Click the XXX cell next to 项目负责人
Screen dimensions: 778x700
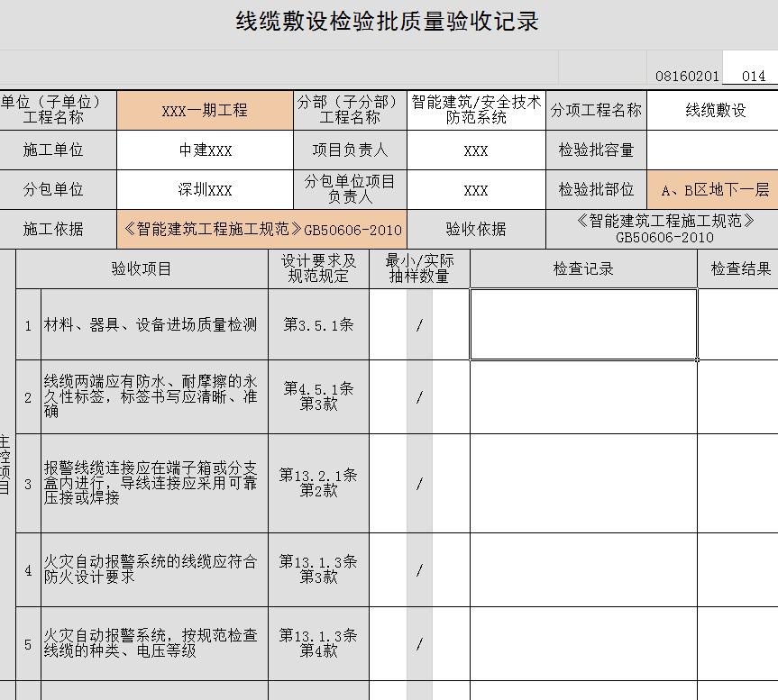[x=476, y=150]
